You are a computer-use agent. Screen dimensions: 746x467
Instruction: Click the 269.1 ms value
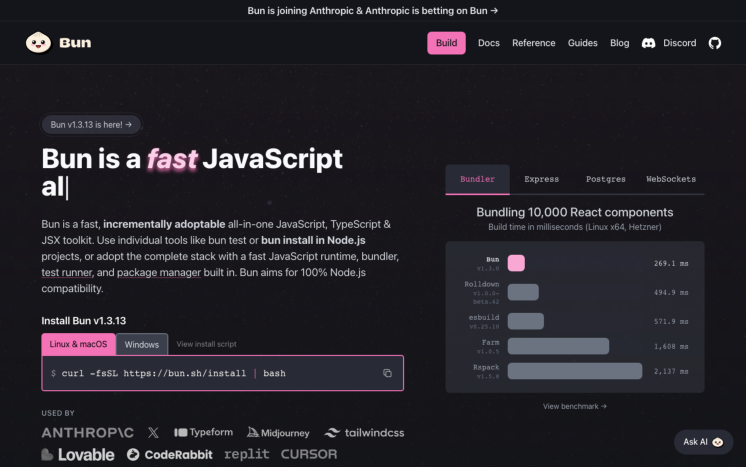coord(671,263)
